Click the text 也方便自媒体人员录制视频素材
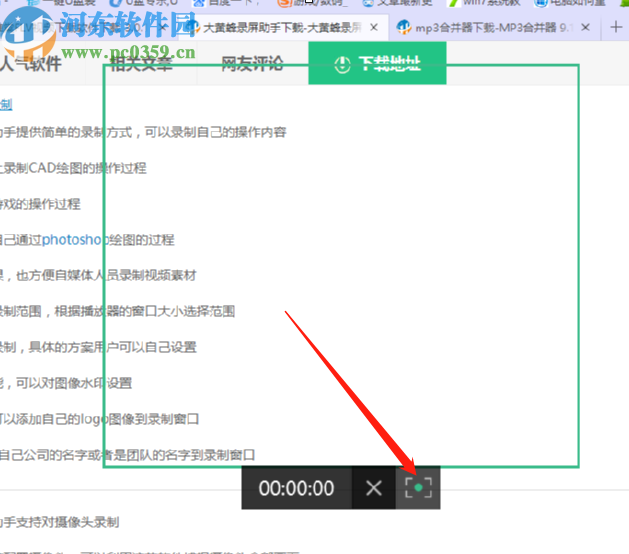Image resolution: width=629 pixels, height=554 pixels. (x=106, y=276)
